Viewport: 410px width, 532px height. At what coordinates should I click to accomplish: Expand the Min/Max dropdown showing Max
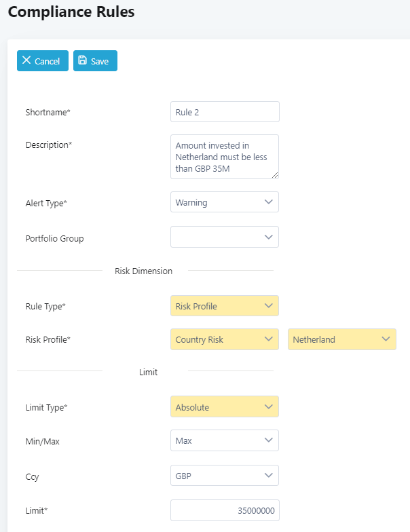pos(225,440)
